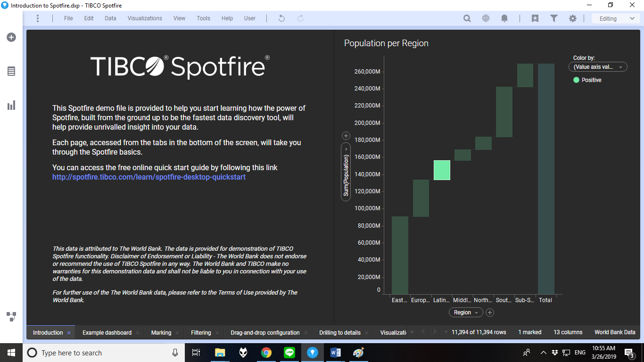Select the Total bar in chart
This screenshot has width=644, height=362.
coord(546,179)
